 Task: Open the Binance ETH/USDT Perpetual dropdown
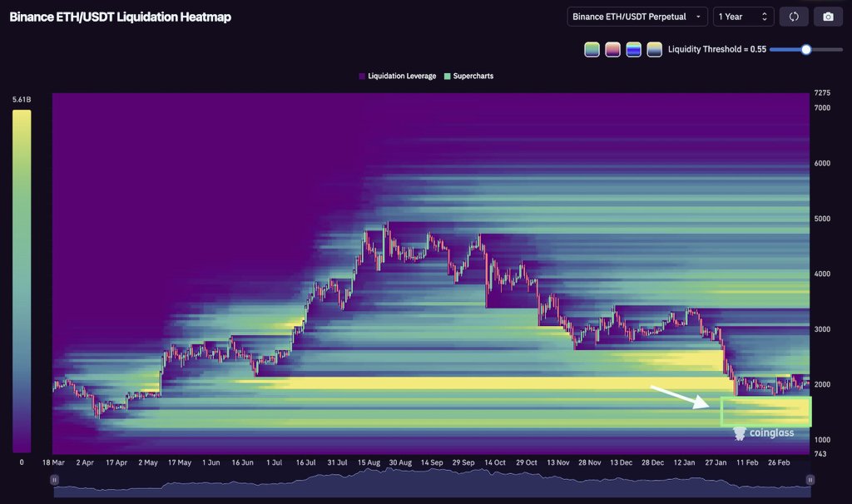(637, 17)
